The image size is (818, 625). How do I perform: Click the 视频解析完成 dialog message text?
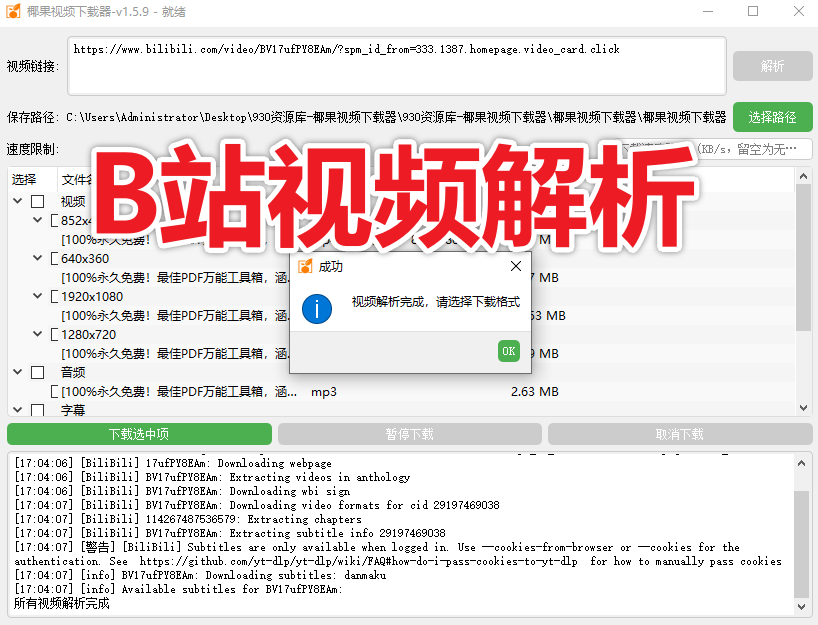(436, 302)
